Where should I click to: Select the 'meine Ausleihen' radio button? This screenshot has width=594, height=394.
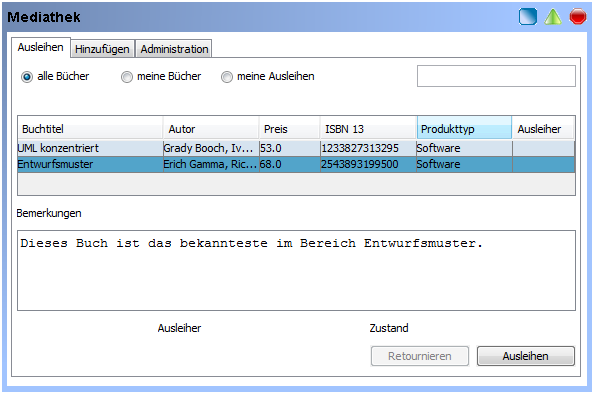tap(227, 77)
